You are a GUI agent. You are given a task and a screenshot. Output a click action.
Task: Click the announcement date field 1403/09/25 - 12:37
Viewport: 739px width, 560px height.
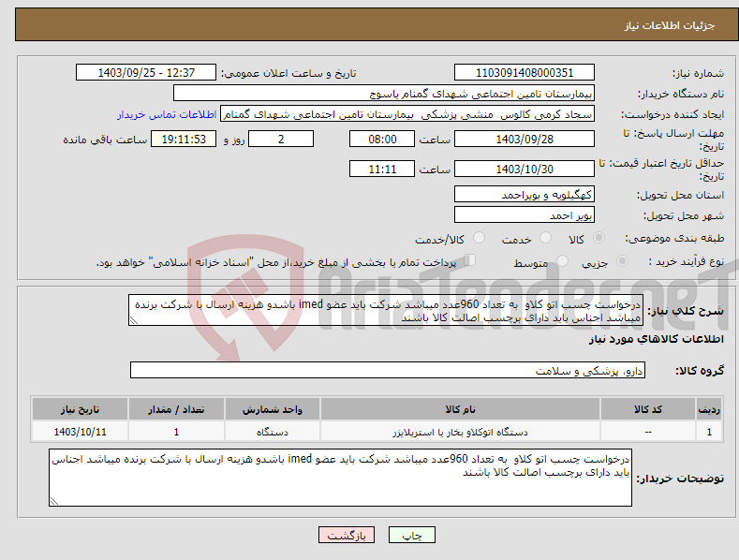coord(146,73)
